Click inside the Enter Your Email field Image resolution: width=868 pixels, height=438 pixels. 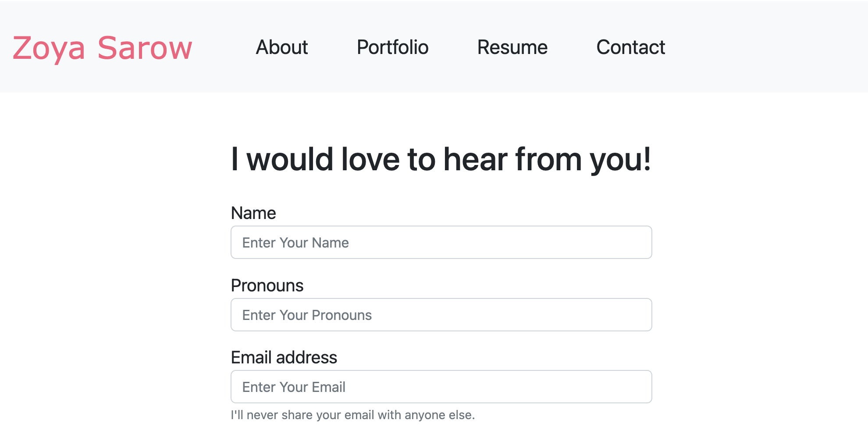[441, 386]
